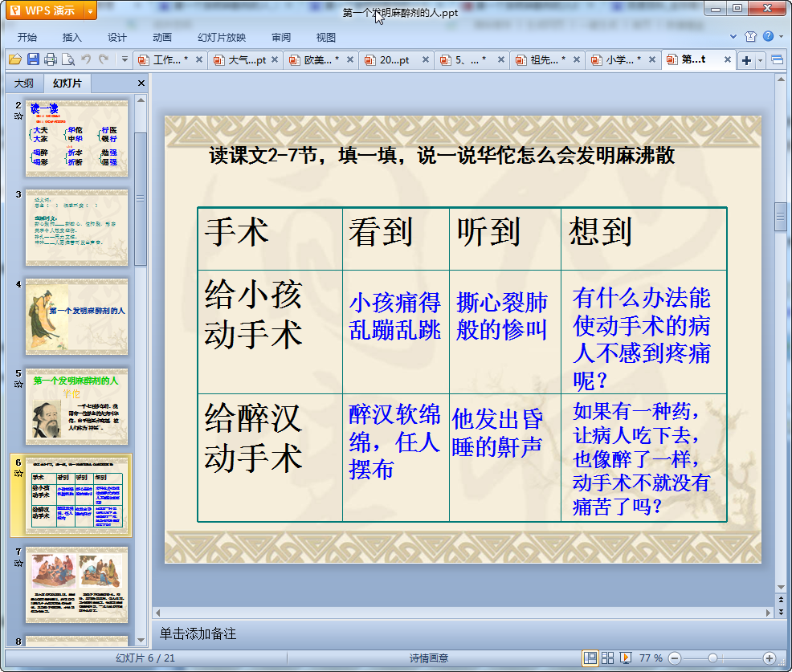The width and height of the screenshot is (792, 672).
Task: Click the open folder icon
Action: tap(15, 59)
